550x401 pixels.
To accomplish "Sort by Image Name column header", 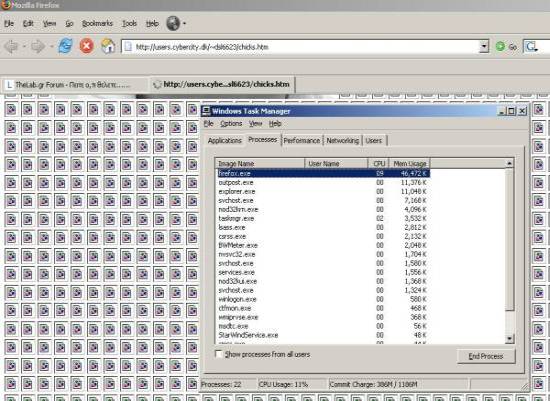I will click(x=260, y=163).
